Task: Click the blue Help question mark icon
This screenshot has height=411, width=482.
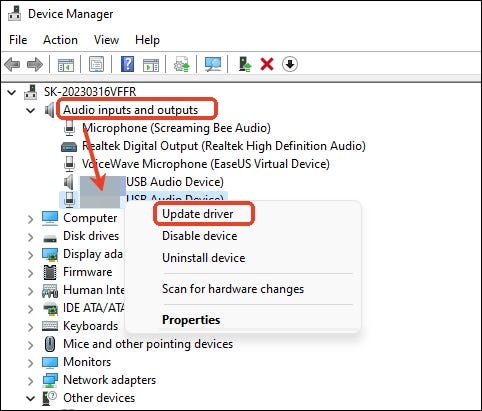Action: pos(127,64)
